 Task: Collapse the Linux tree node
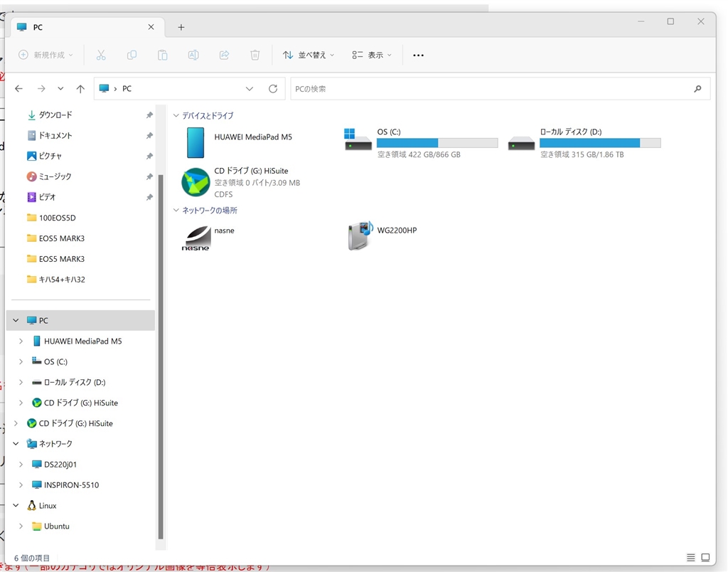pos(16,505)
